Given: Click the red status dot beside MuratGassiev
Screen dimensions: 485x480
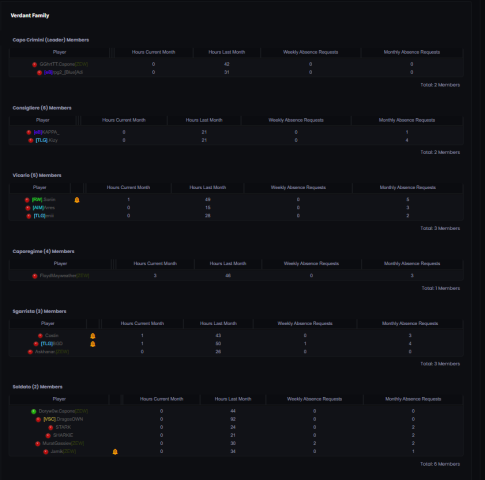Looking at the screenshot, I should point(38,444).
